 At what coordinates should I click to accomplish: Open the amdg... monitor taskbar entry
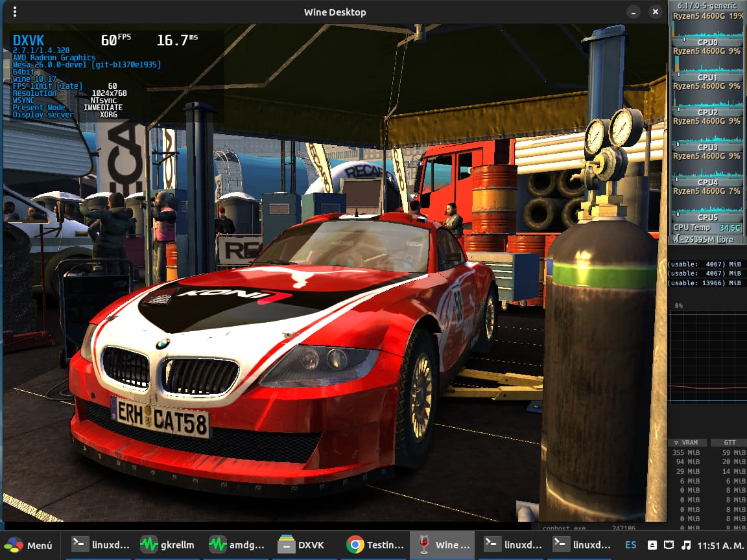tap(237, 545)
